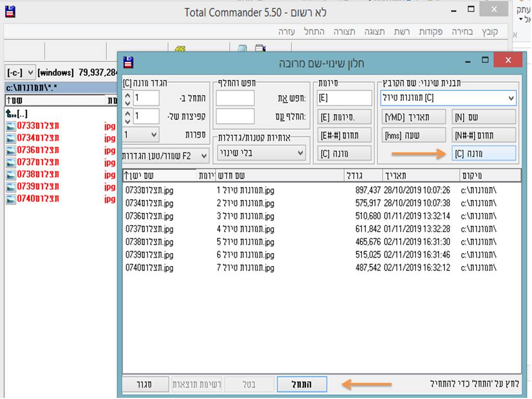Click the 'שם' column header in left file panel
Viewport: 532px width, 399px height.
56,100
